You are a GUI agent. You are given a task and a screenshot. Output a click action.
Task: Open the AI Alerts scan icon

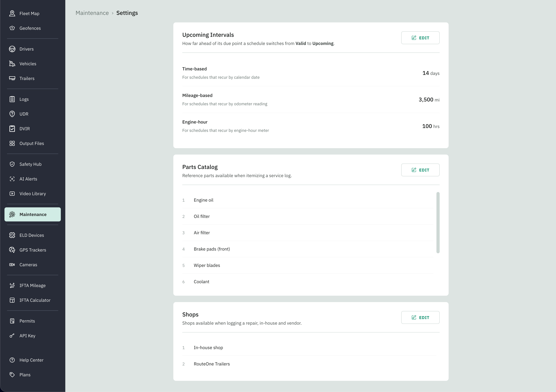(x=12, y=179)
